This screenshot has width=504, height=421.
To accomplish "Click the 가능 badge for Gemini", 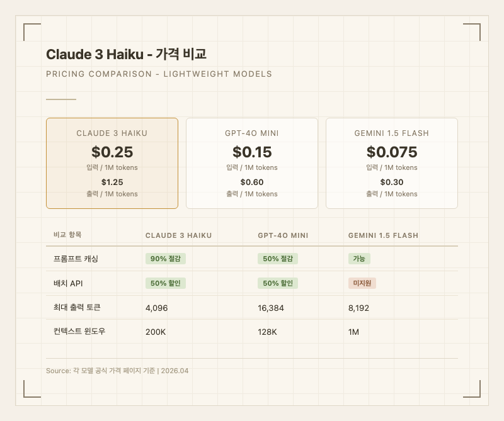I will click(360, 259).
